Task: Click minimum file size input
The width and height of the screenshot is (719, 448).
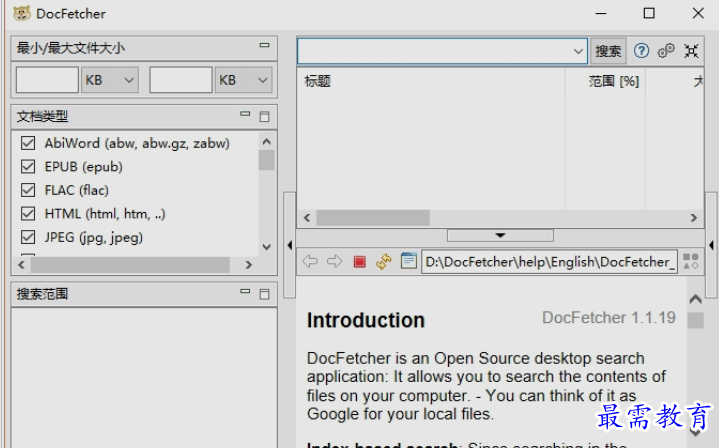Action: pos(47,80)
